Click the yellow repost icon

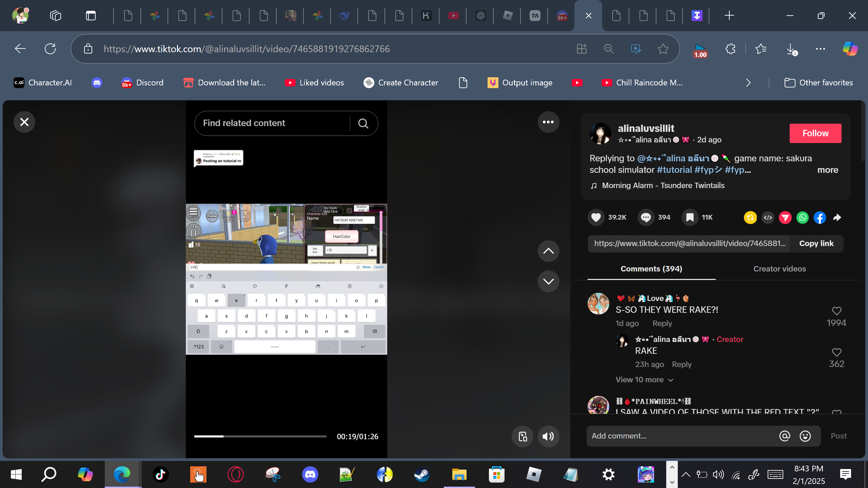pos(750,218)
